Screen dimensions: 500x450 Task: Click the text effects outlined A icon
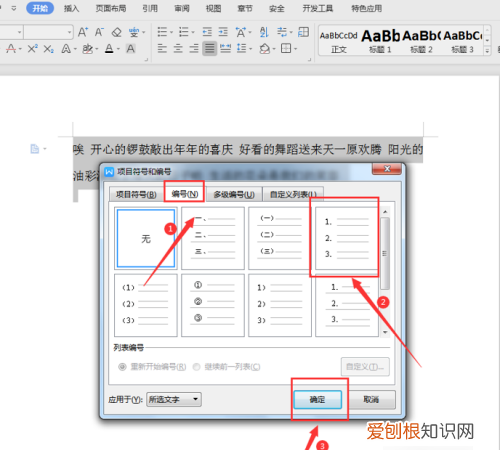pos(66,49)
